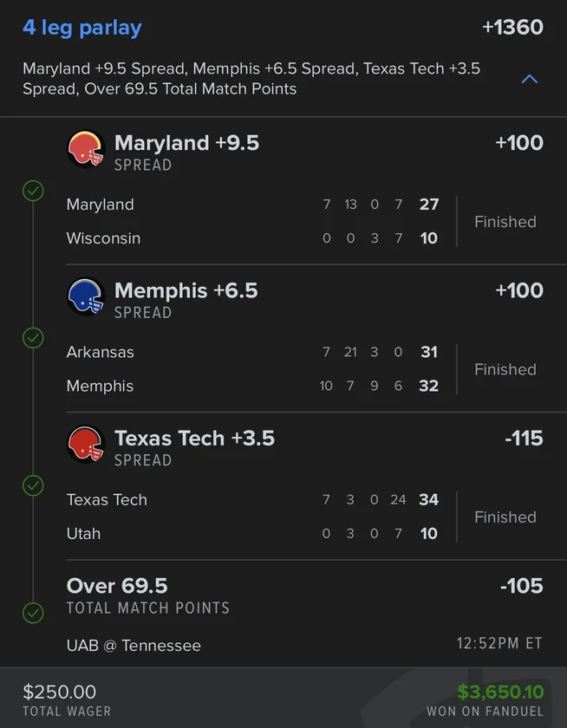567x728 pixels.
Task: Select the Memphis +6.5 spread heading
Action: [x=186, y=290]
